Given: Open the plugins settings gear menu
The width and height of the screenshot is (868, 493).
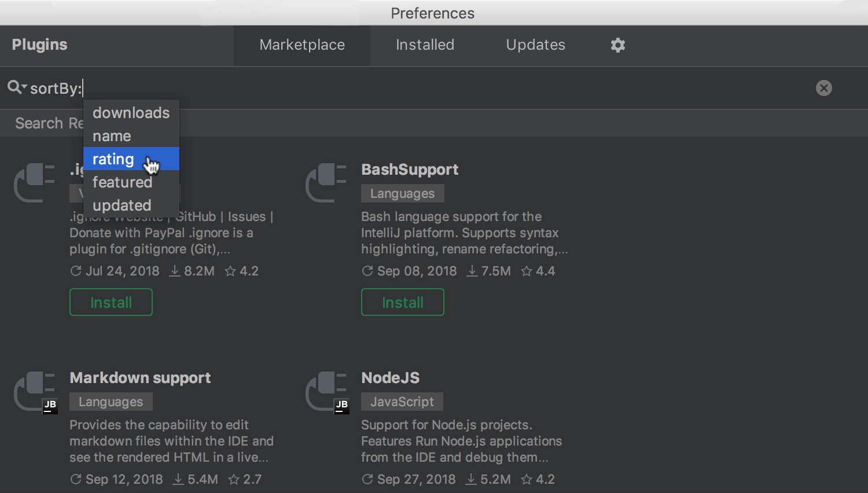Looking at the screenshot, I should [618, 45].
